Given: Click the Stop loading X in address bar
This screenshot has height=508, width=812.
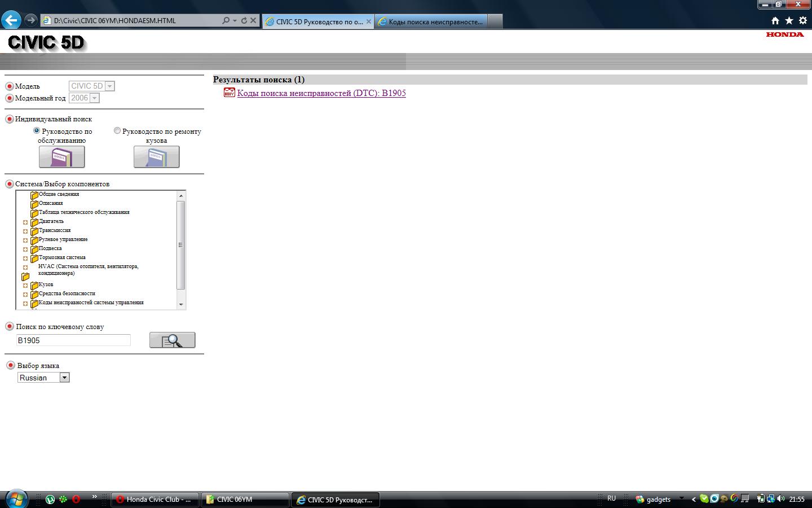Looking at the screenshot, I should [253, 20].
